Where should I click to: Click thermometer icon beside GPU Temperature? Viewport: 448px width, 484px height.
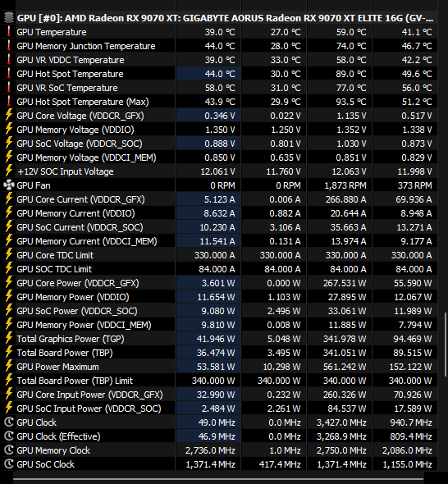click(9, 32)
